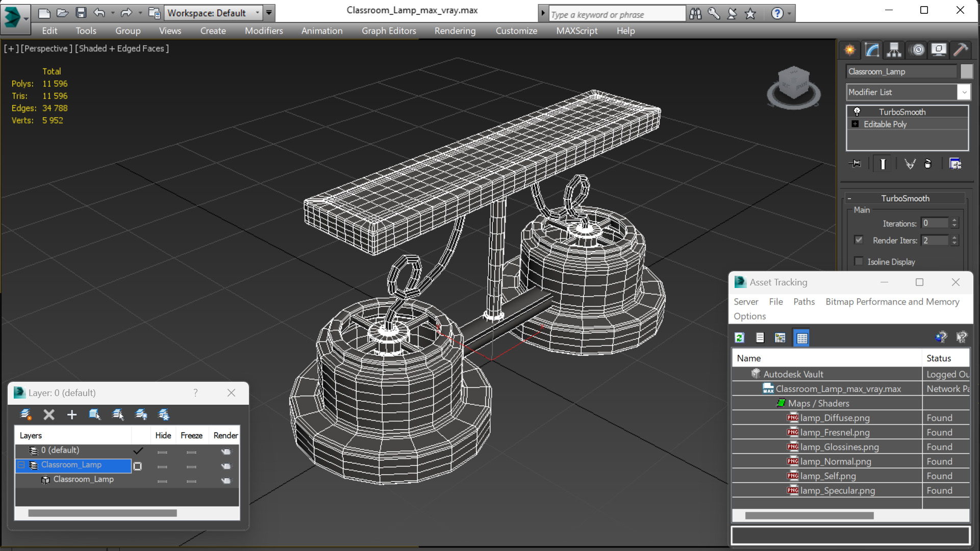The height and width of the screenshot is (551, 980).
Task: Click the Status column header in Asset Tracking
Action: 946,358
